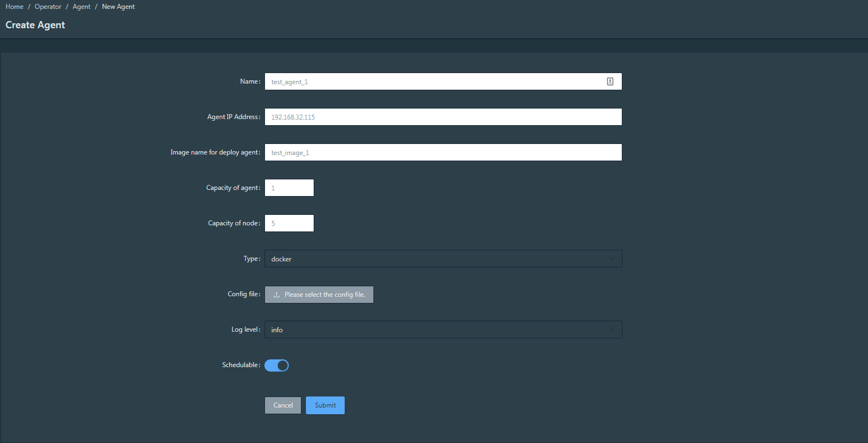Click the 'Capacity of node' label
Image resolution: width=868 pixels, height=443 pixels.
click(234, 223)
